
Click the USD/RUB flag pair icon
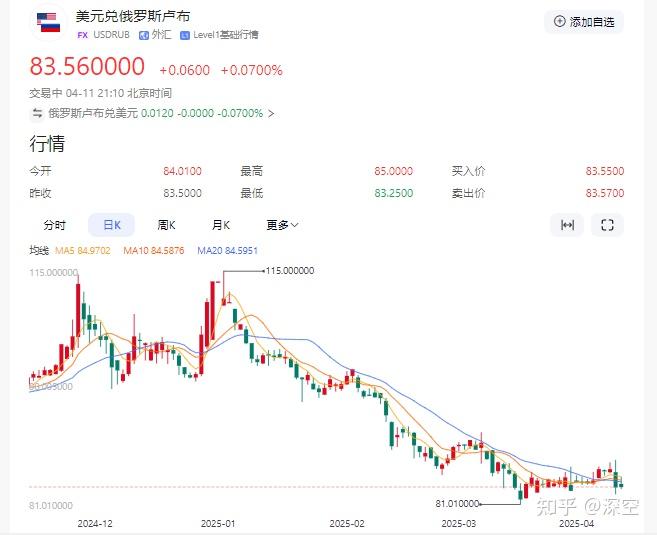(49, 23)
